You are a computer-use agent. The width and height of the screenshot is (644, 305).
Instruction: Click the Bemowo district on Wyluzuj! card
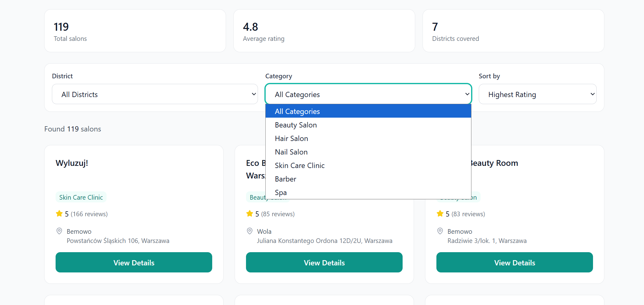79,231
